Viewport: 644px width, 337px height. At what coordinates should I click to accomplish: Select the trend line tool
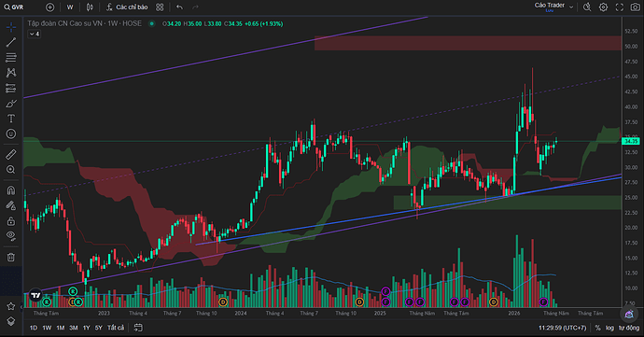click(11, 42)
